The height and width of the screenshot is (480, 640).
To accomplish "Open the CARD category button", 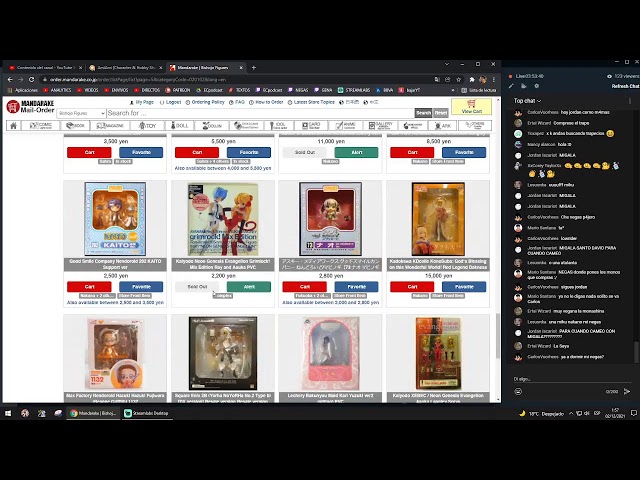I will [311, 126].
